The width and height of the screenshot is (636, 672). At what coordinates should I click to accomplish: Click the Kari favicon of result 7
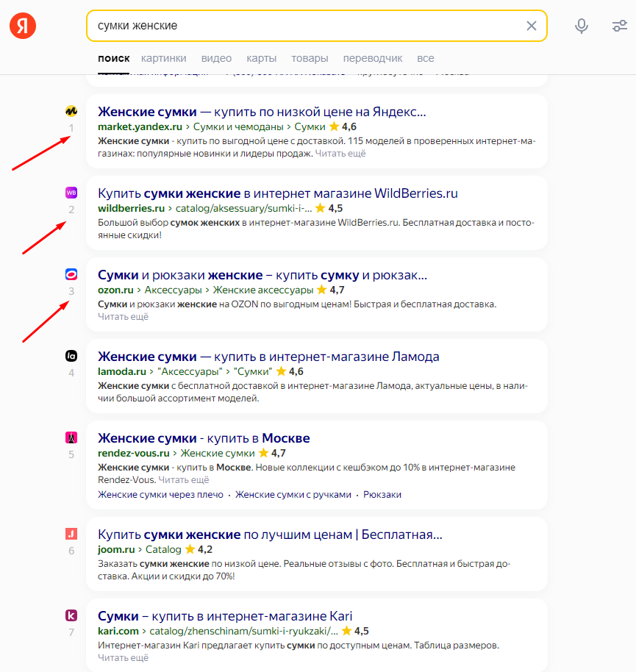[x=71, y=615]
